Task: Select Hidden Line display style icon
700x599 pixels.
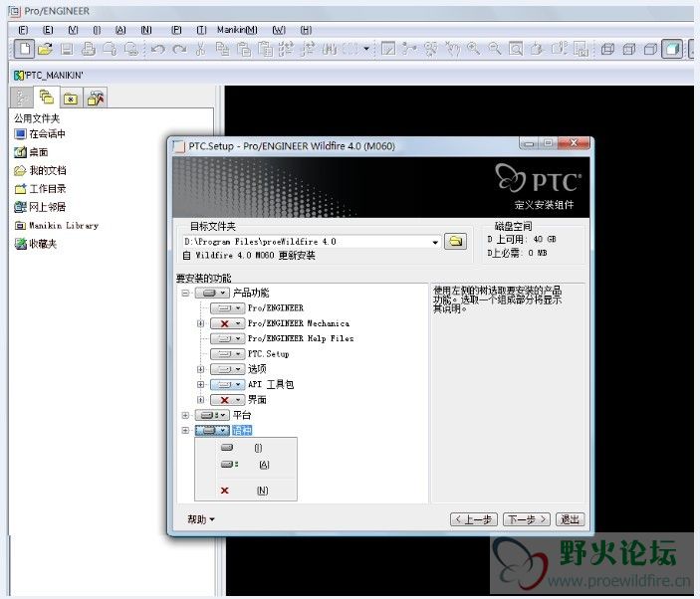Action: [629, 49]
